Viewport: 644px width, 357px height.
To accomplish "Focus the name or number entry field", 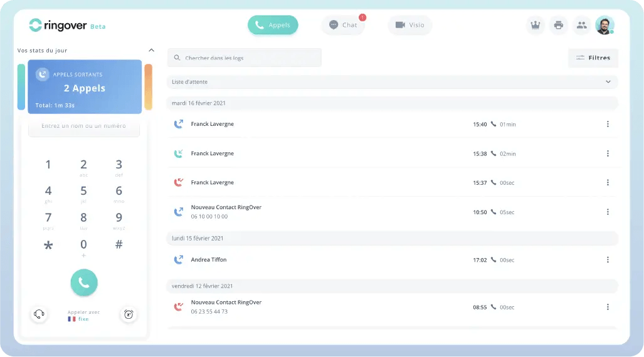I will [84, 126].
